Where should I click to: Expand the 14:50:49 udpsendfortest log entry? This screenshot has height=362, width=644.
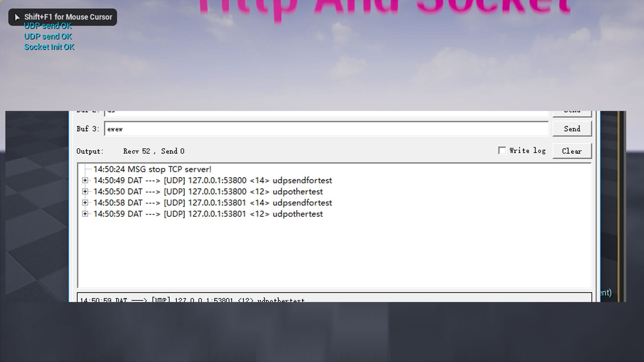click(85, 180)
